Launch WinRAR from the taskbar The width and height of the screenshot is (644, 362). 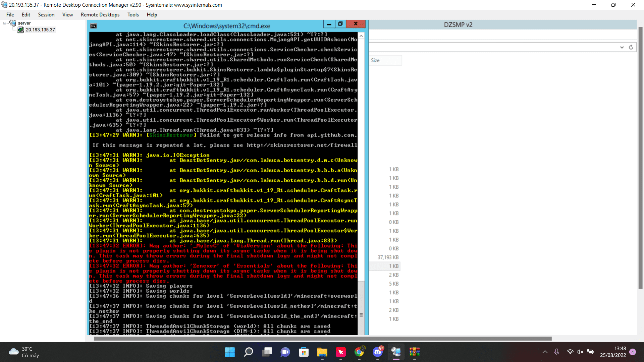(415, 352)
